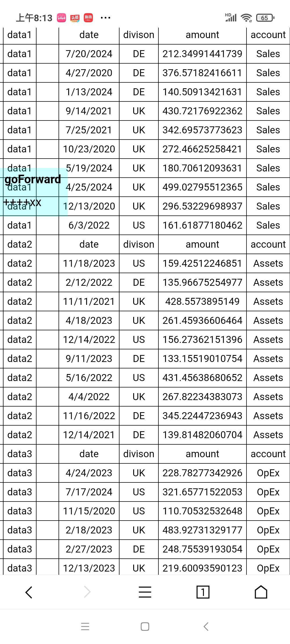Click the data2 amount header cell
Screen dimensions: 290x644
[202, 244]
